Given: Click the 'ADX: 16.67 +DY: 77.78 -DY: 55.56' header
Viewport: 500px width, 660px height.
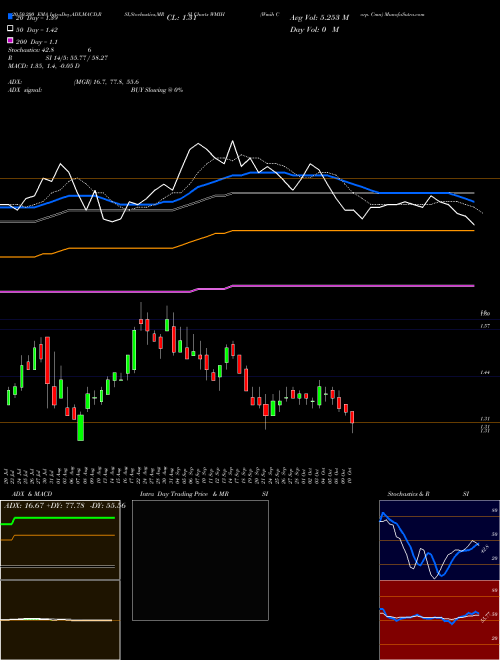Looking at the screenshot, I should point(65,505).
